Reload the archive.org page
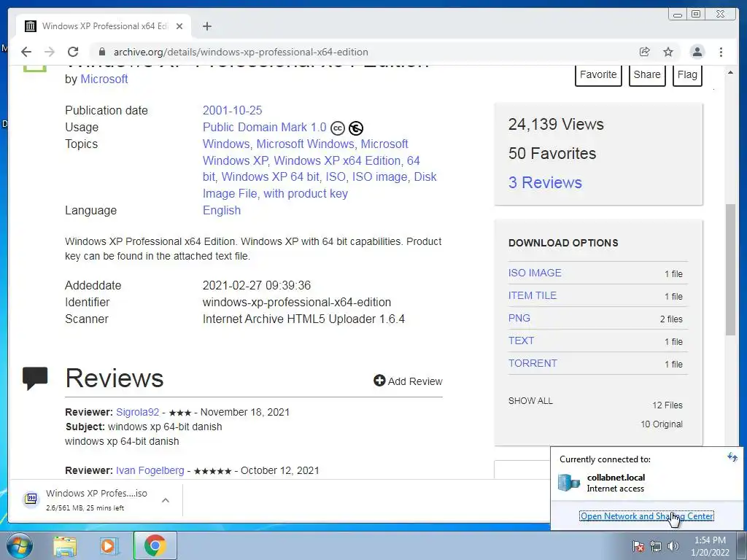This screenshot has width=747, height=560. coord(73,52)
